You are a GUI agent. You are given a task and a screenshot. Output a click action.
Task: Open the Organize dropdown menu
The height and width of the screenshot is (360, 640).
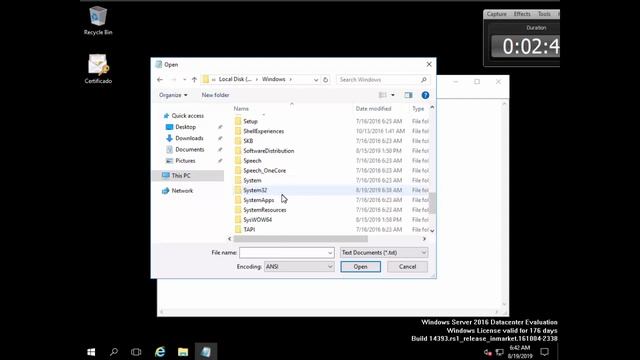173,95
